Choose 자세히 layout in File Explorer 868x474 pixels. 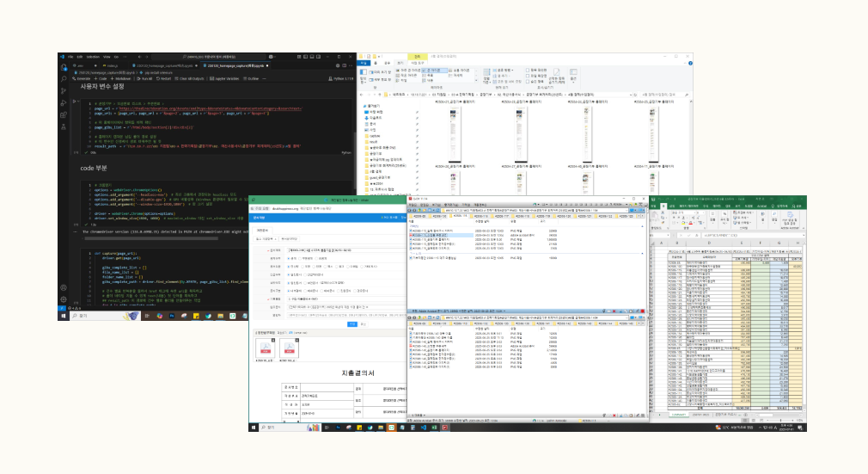(x=455, y=76)
